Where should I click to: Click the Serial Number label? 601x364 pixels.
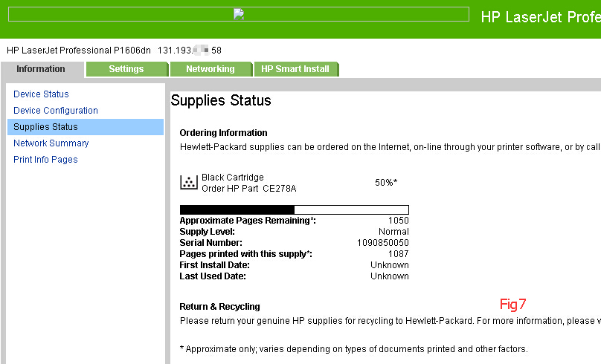(x=210, y=243)
